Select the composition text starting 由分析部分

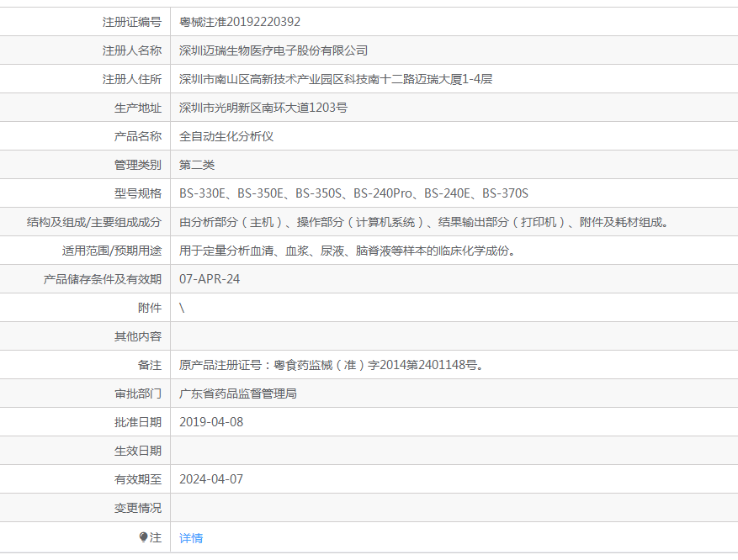click(423, 222)
